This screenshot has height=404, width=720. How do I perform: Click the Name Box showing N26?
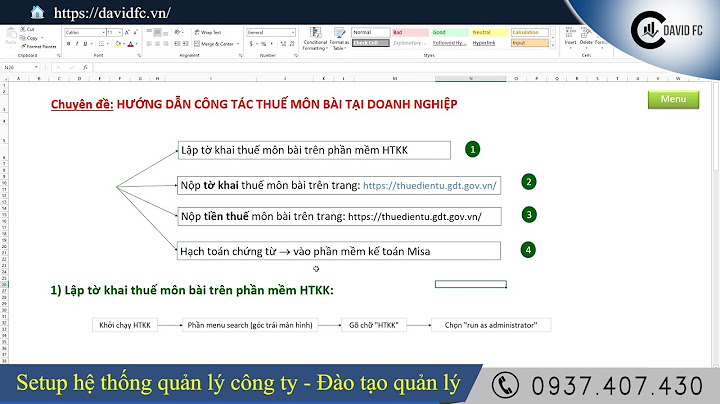pyautogui.click(x=21, y=67)
